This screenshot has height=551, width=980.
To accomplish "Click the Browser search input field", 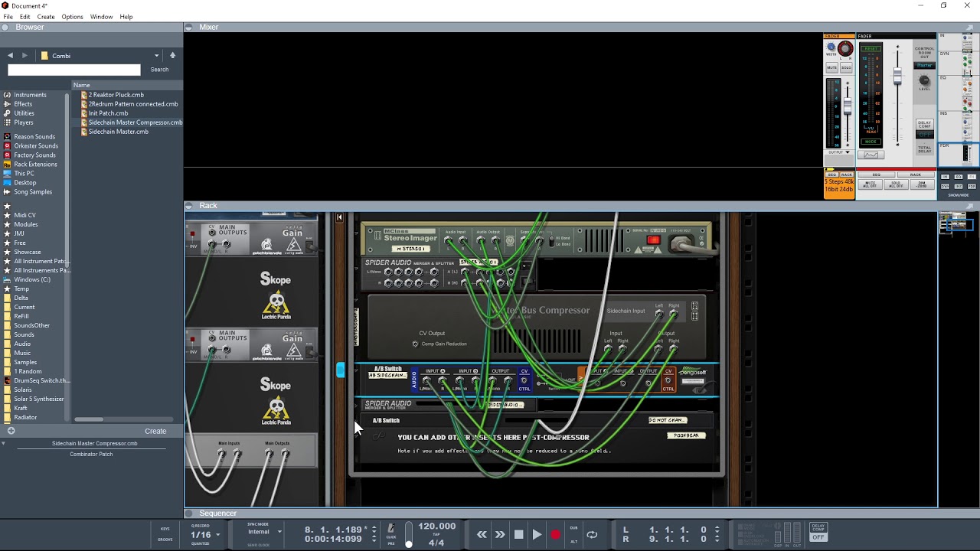I will point(74,70).
